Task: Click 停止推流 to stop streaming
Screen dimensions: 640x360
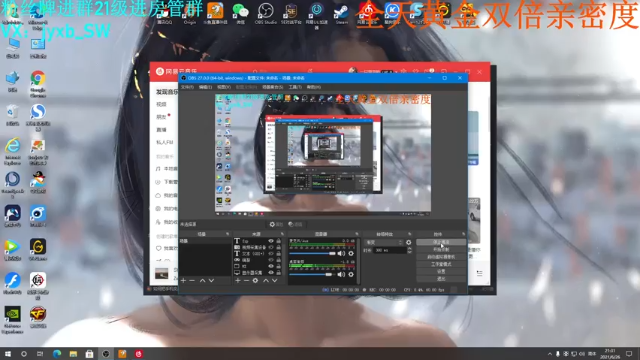Action: [441, 242]
